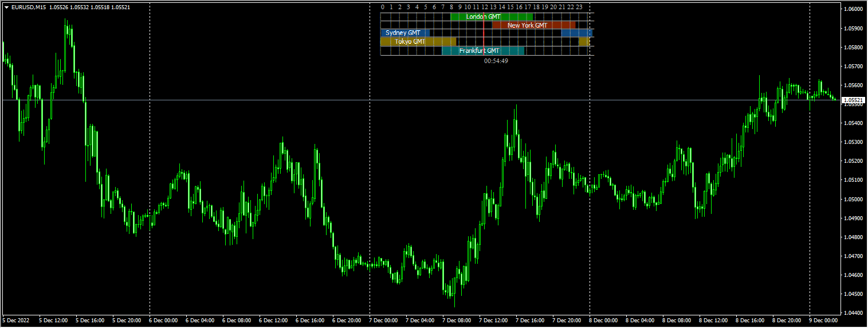Click the 00:54:49 countdown timer
Image resolution: width=868 pixels, height=328 pixels.
click(496, 61)
